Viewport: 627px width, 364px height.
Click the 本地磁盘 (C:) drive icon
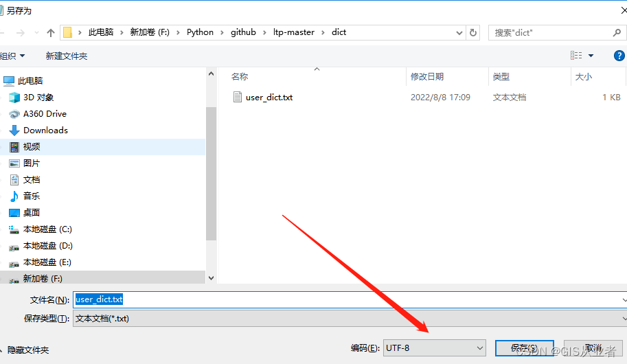click(x=14, y=229)
